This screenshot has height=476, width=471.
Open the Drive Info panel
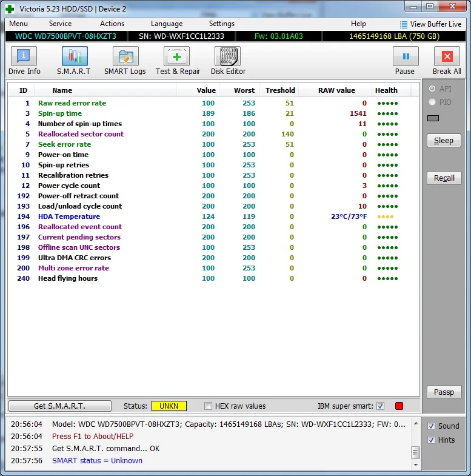(x=24, y=56)
